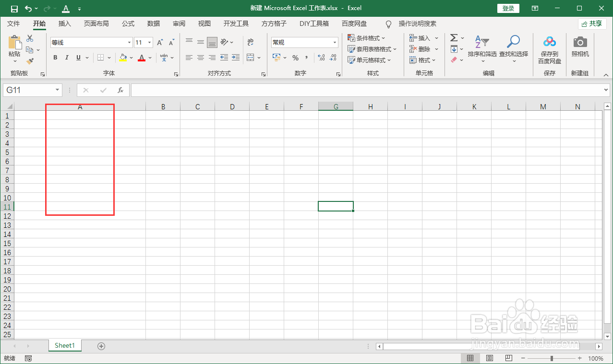
Task: Click the decrease indent icon
Action: [224, 58]
